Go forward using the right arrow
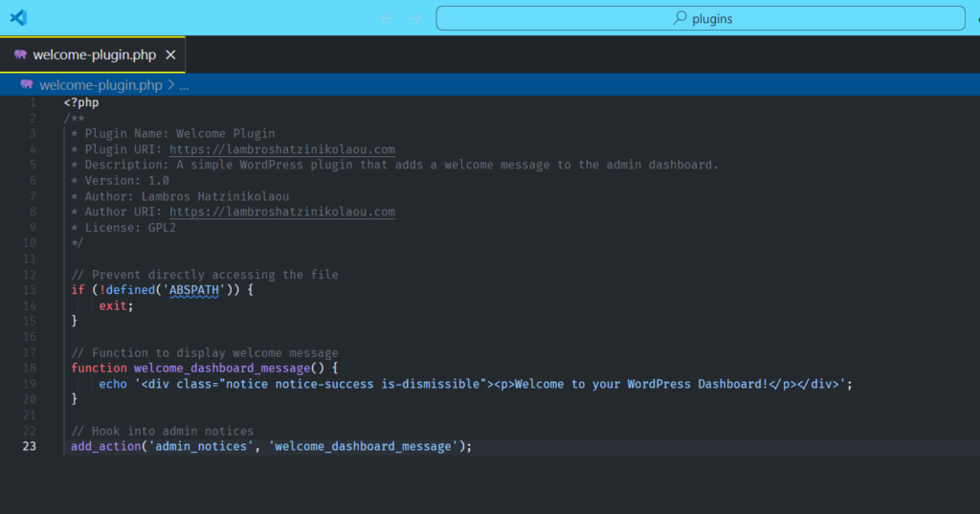This screenshot has height=514, width=980. tap(414, 18)
